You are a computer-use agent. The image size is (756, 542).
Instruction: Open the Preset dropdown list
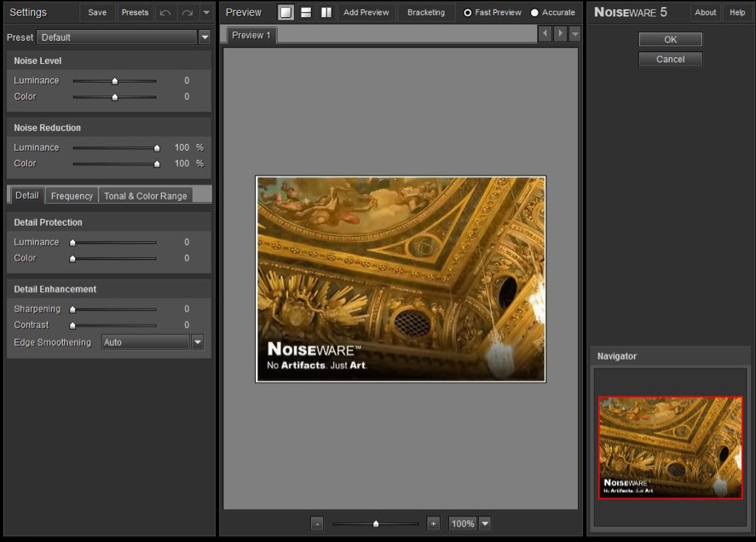pos(205,37)
